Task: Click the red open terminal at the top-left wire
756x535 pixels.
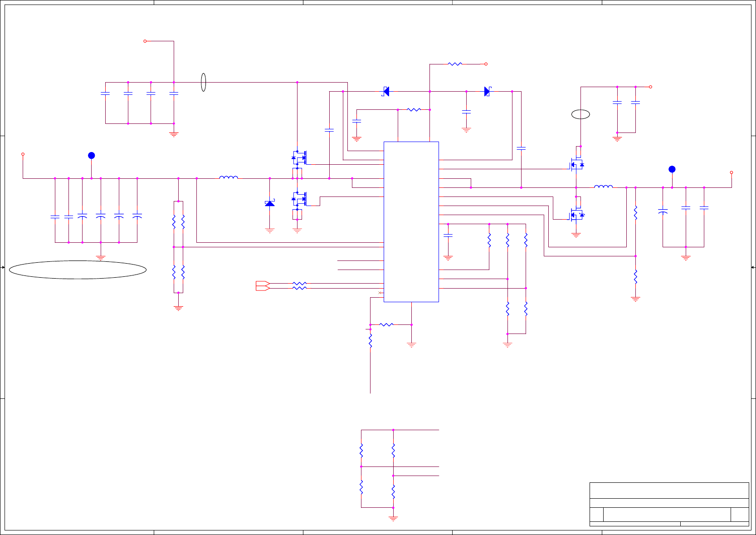Action: (x=145, y=41)
